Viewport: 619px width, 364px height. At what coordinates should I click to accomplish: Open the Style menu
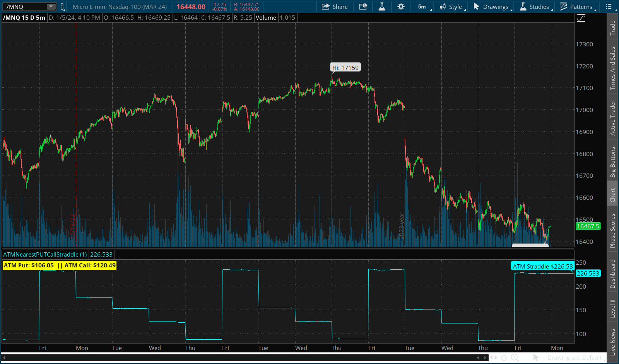click(x=451, y=7)
